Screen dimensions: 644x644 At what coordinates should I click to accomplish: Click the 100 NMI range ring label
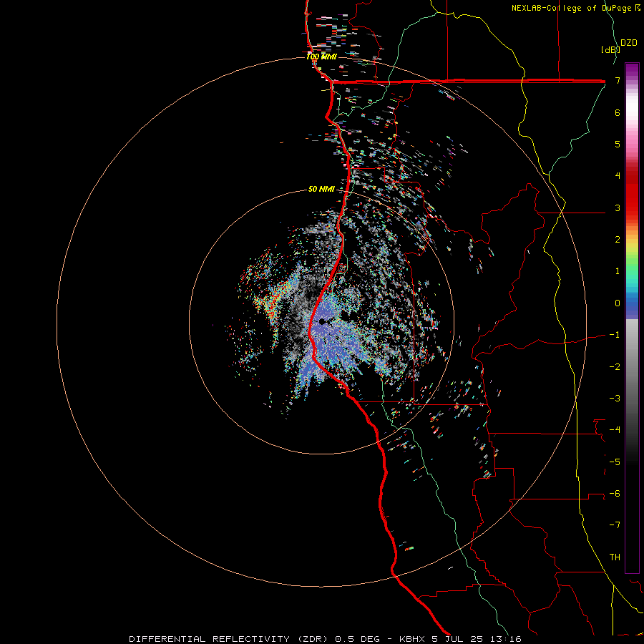321,57
